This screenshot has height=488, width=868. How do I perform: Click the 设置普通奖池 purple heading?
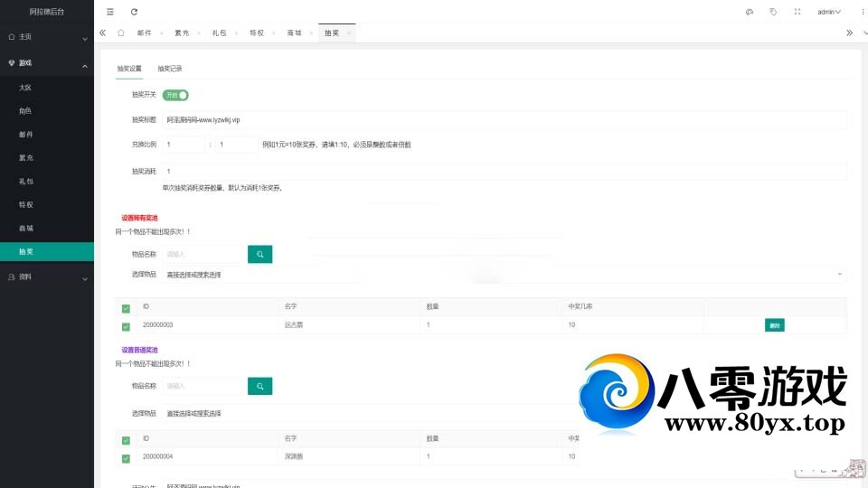click(x=139, y=350)
